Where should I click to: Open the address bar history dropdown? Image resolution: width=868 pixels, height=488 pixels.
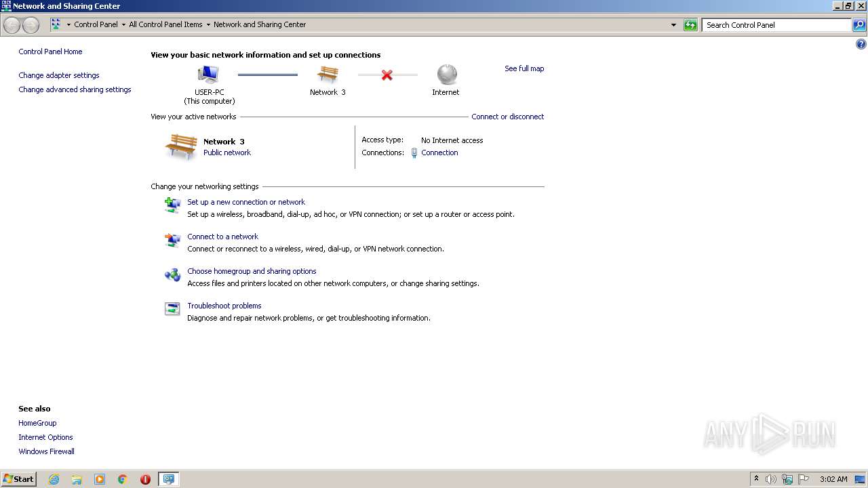[x=673, y=25]
